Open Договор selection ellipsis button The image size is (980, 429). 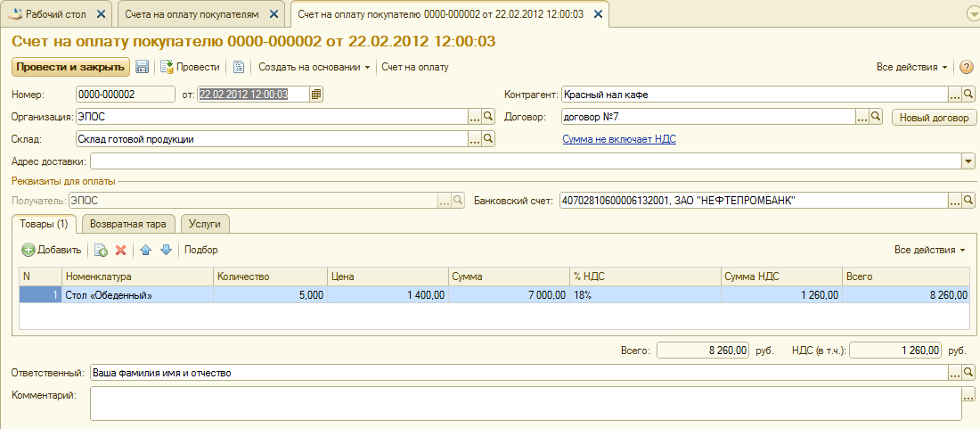[862, 116]
